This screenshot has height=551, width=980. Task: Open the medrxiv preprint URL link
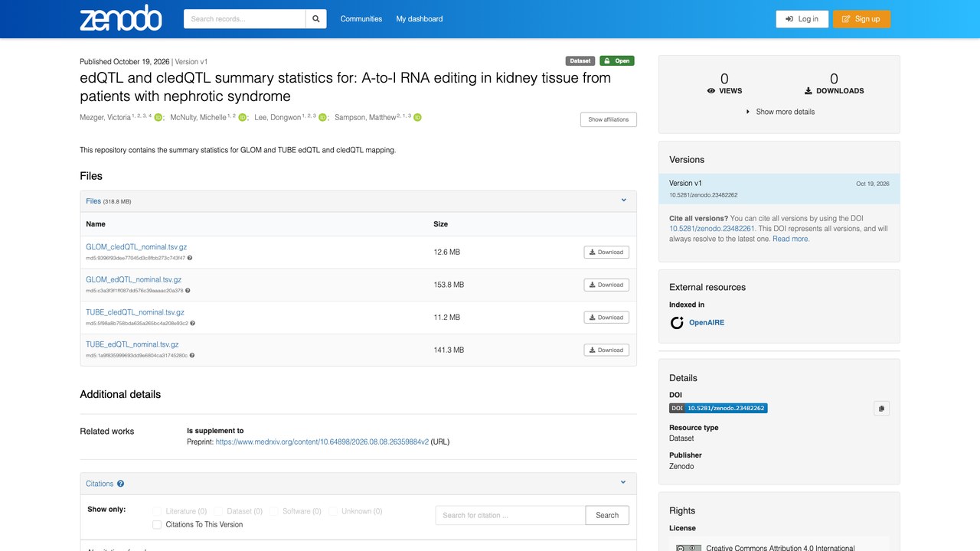coord(322,442)
